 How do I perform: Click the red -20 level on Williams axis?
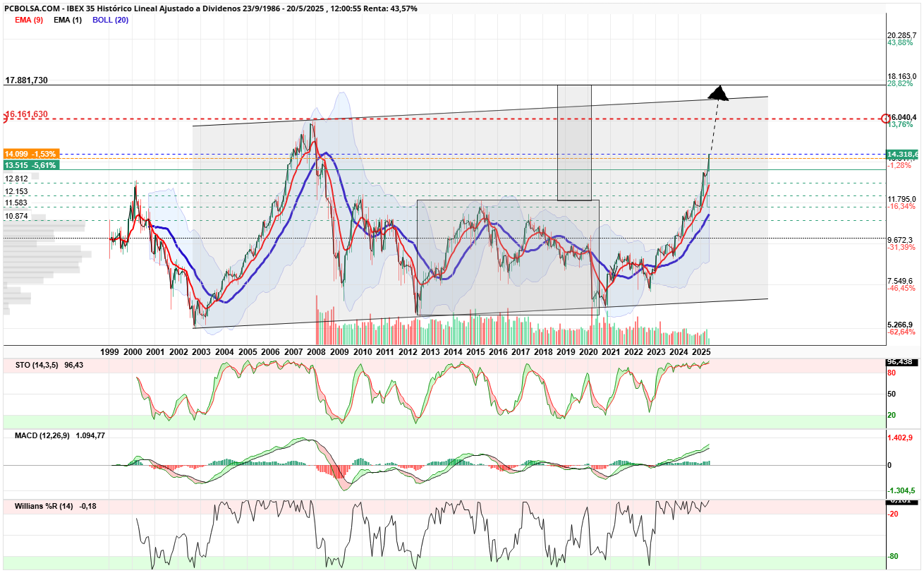893,514
